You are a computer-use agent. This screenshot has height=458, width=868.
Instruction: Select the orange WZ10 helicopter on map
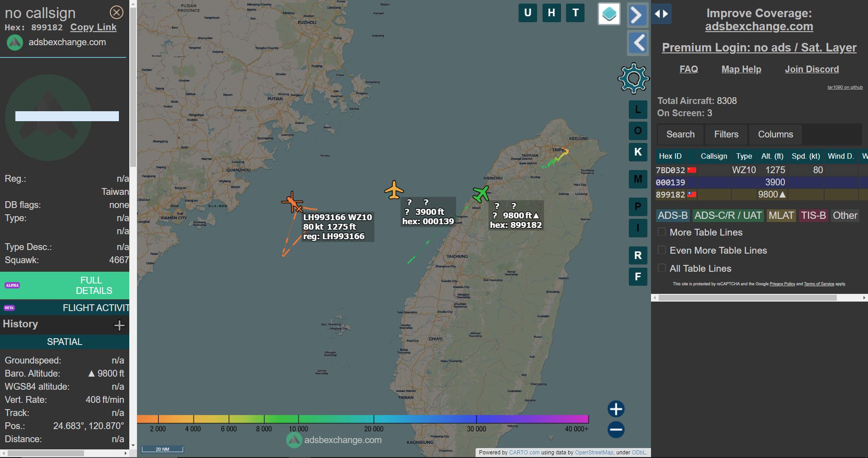tap(293, 202)
